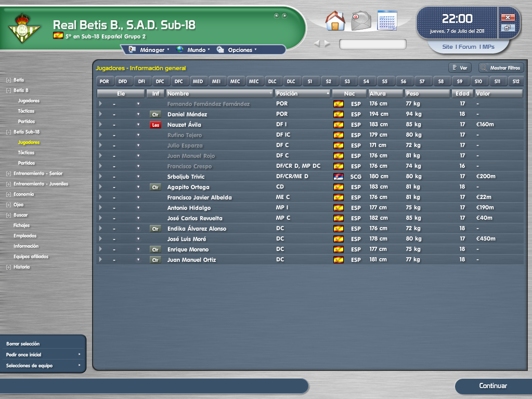Click the Ctr status icon for Daniel Méndez

[x=155, y=115]
